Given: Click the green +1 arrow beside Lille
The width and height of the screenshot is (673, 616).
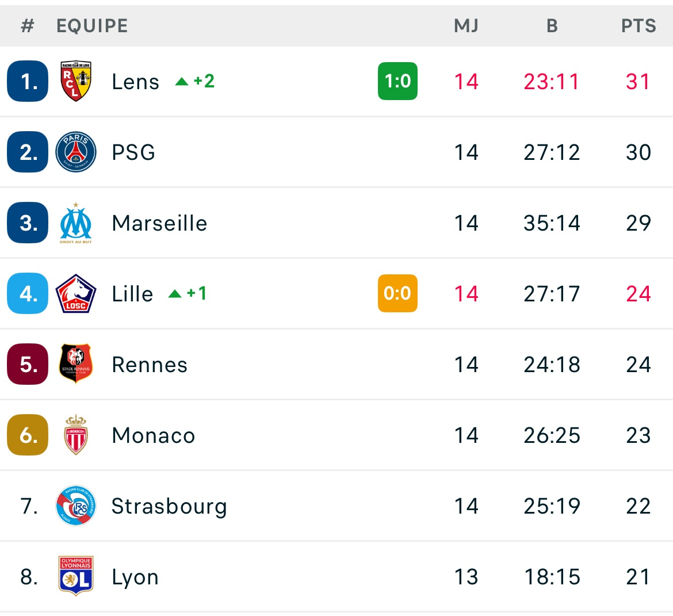Looking at the screenshot, I should [x=175, y=294].
